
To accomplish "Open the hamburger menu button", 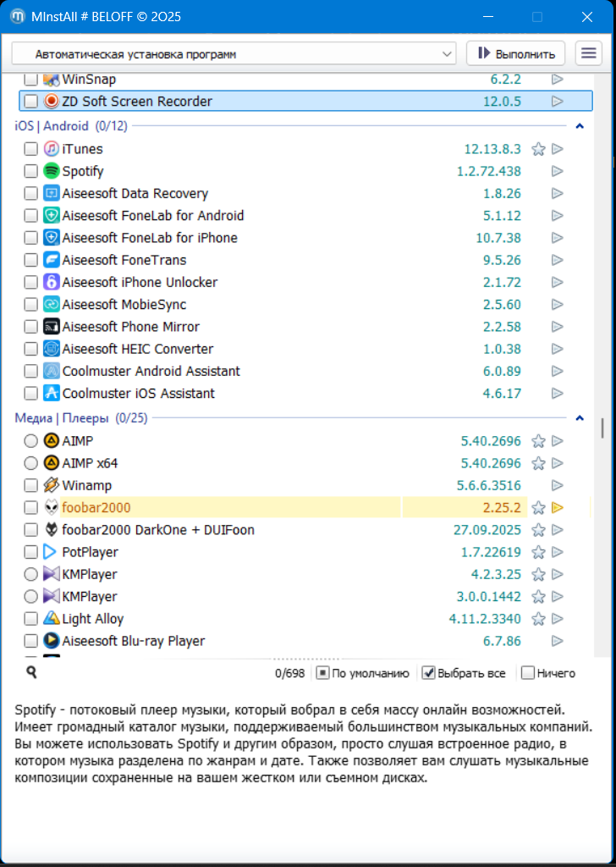I will pyautogui.click(x=588, y=53).
